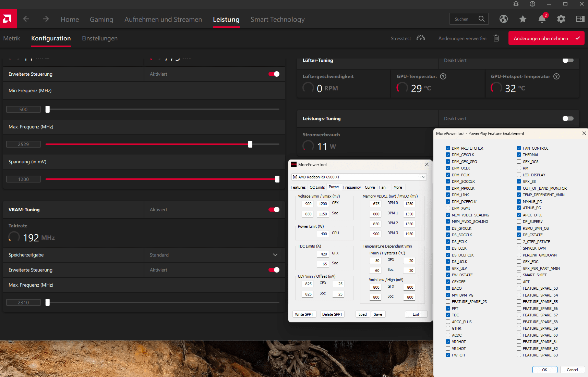The image size is (588, 377).
Task: Click the search magnifier icon
Action: pyautogui.click(x=481, y=19)
